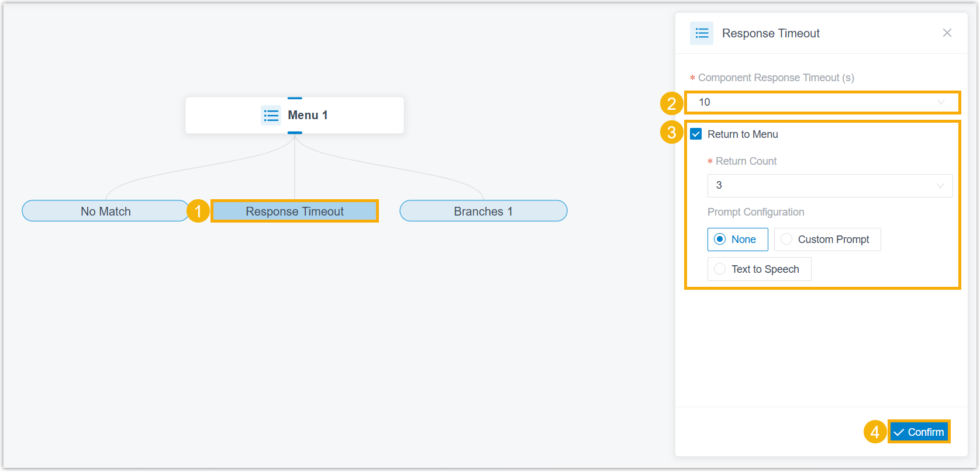Click Component Response Timeout (s) label
The width and height of the screenshot is (980, 472).
tap(776, 78)
